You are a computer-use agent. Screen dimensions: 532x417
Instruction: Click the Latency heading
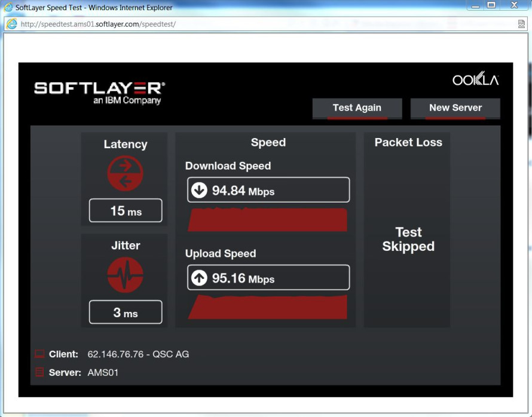coord(126,145)
